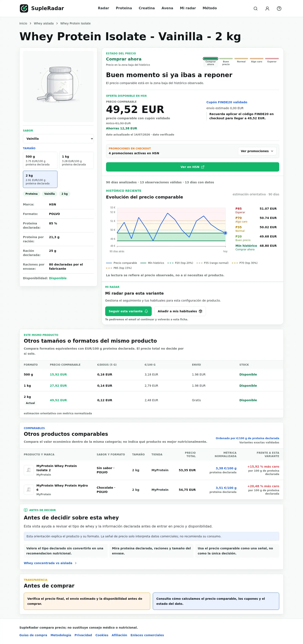Click the Precio comparable legend entry
The height and width of the screenshot is (644, 303).
point(122,263)
